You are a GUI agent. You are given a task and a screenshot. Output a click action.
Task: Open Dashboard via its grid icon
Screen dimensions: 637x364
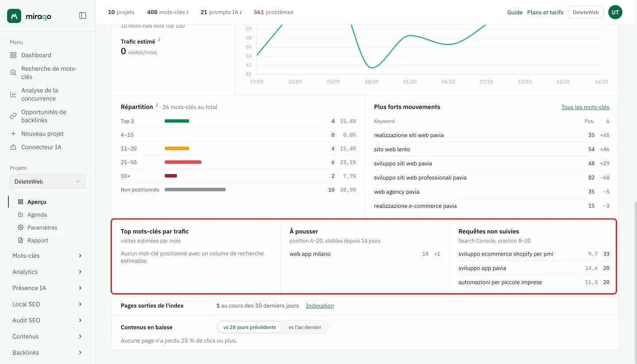click(13, 55)
